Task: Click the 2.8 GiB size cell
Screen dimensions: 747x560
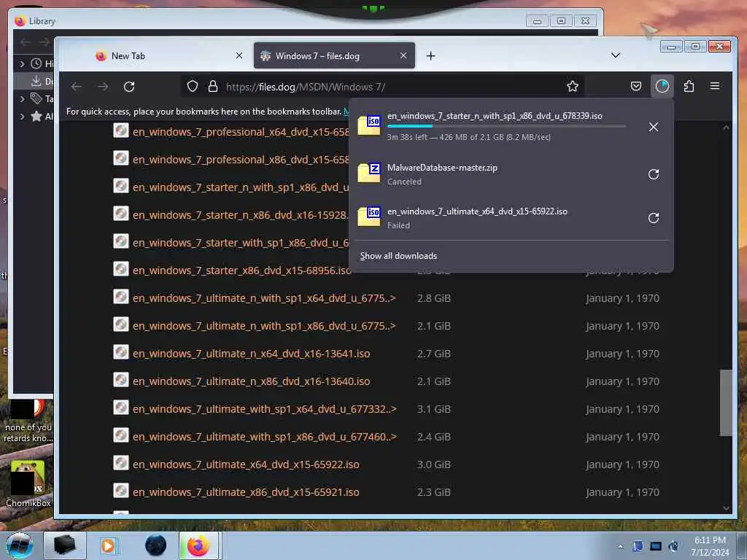Action: (x=433, y=298)
